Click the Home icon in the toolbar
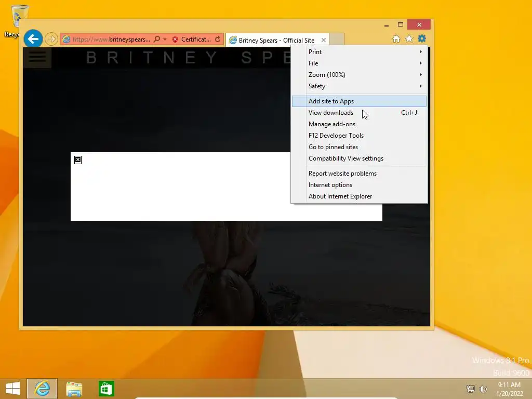Image resolution: width=532 pixels, height=399 pixels. coord(396,38)
